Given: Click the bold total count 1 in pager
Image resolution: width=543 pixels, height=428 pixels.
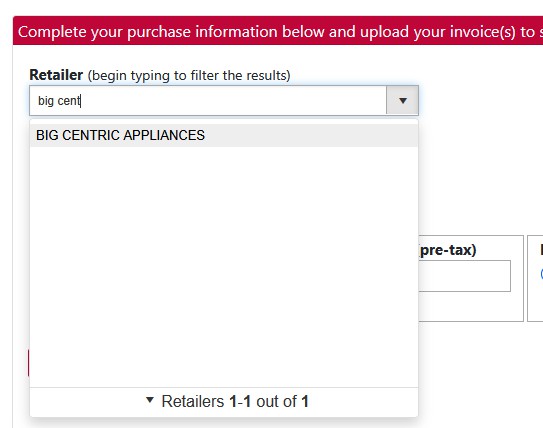Looking at the screenshot, I should click(x=305, y=402).
